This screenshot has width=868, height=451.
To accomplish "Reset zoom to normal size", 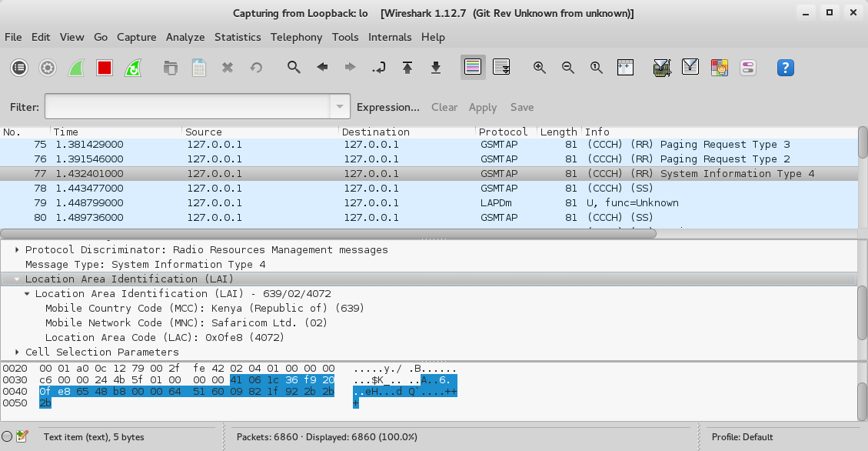I will coord(596,68).
